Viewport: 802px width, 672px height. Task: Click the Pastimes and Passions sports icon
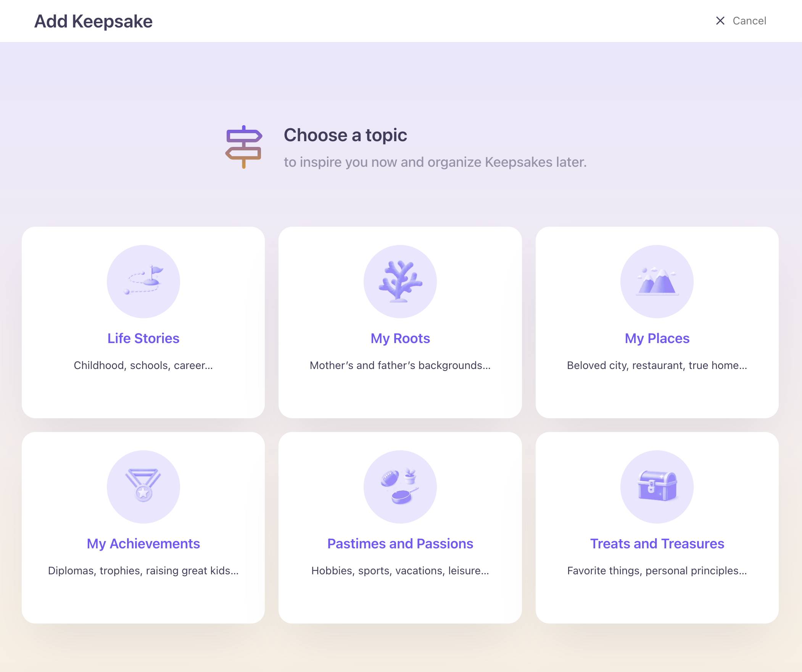point(400,487)
